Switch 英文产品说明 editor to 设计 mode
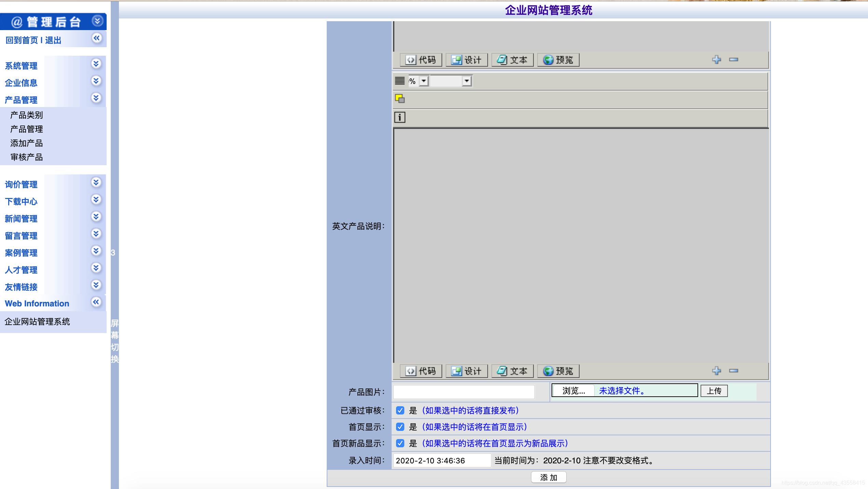Image resolution: width=868 pixels, height=489 pixels. pos(467,371)
